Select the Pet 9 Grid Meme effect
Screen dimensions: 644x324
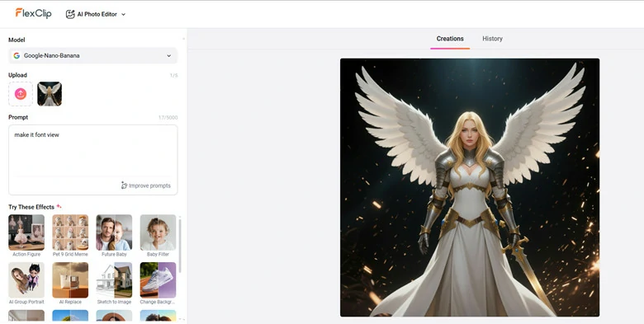click(70, 236)
